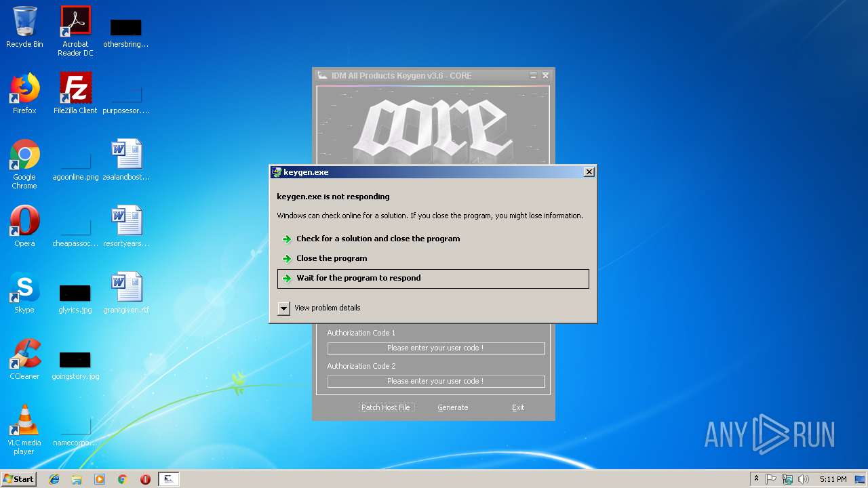The height and width of the screenshot is (488, 868).
Task: Open VLC media player shortcut
Action: pos(24,430)
